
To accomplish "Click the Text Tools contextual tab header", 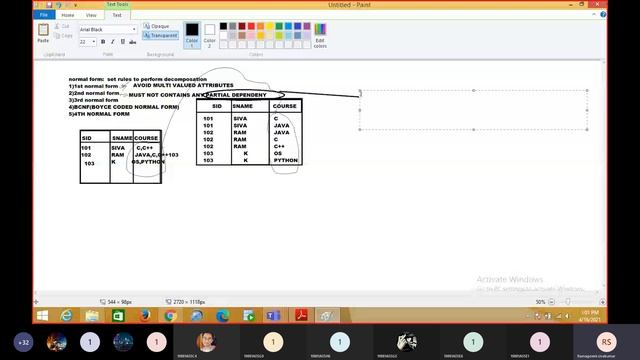I will [x=117, y=4].
